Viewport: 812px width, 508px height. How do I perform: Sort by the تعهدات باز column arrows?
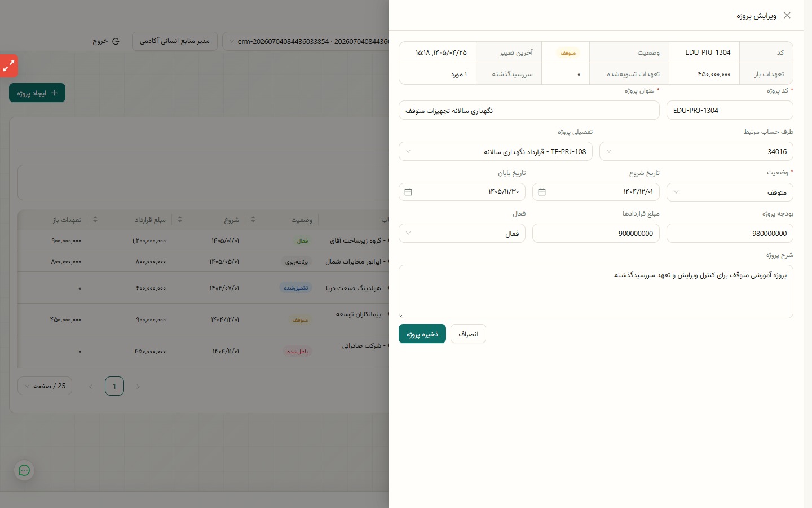point(95,220)
